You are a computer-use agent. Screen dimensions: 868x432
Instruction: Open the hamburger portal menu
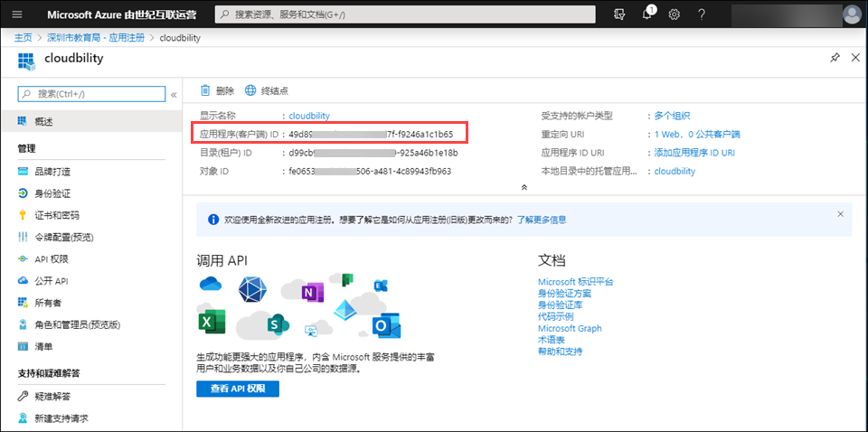[x=16, y=14]
